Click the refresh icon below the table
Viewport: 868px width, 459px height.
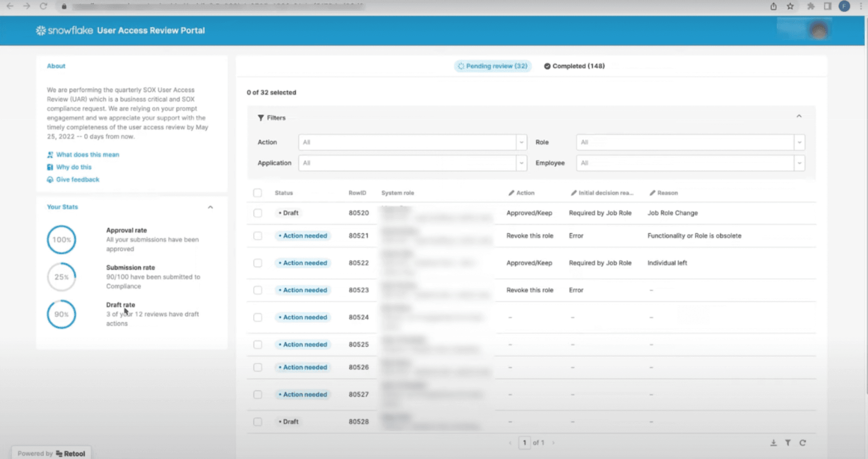pos(802,443)
